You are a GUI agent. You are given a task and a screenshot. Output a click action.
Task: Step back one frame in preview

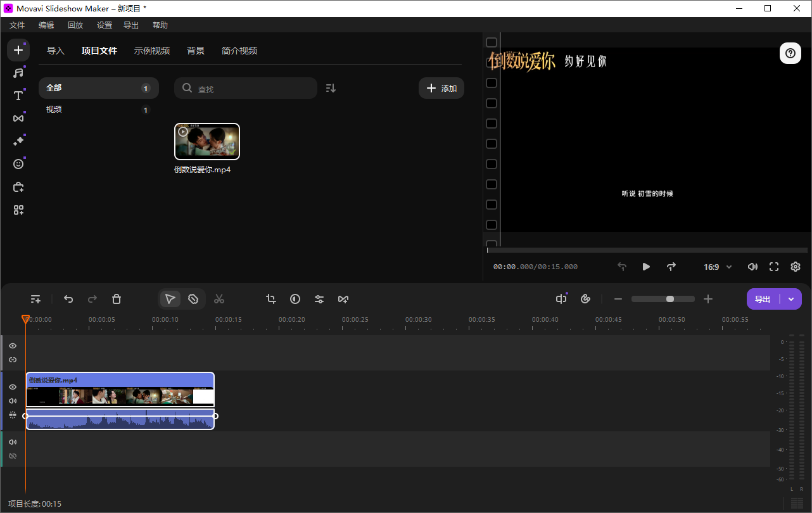[x=622, y=267]
